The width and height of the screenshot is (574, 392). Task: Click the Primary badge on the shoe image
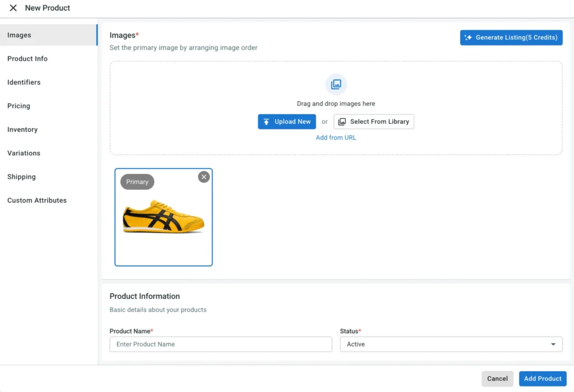(x=137, y=182)
